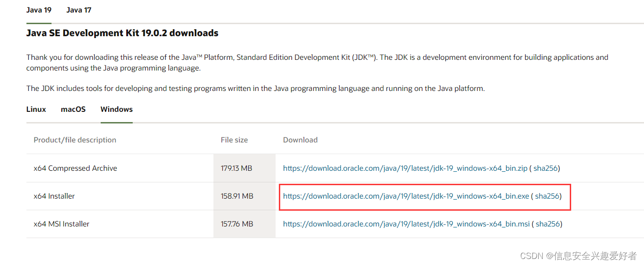The image size is (644, 265).
Task: Click the x64 Compressed Archive row label
Action: click(75, 168)
